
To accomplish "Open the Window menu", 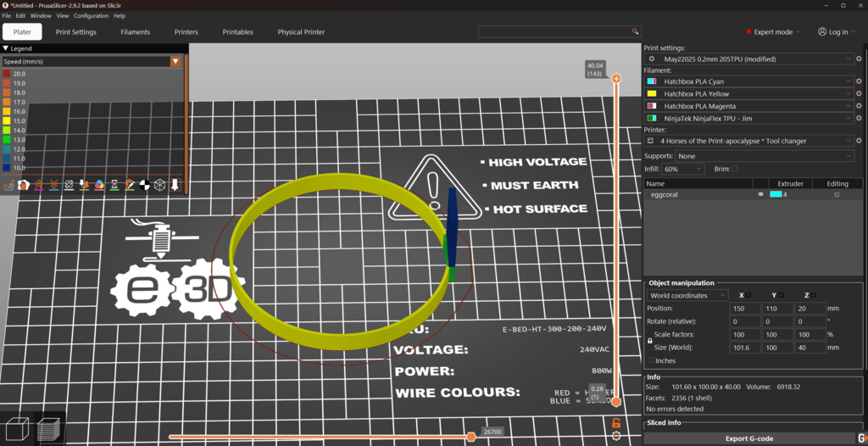I will click(41, 16).
